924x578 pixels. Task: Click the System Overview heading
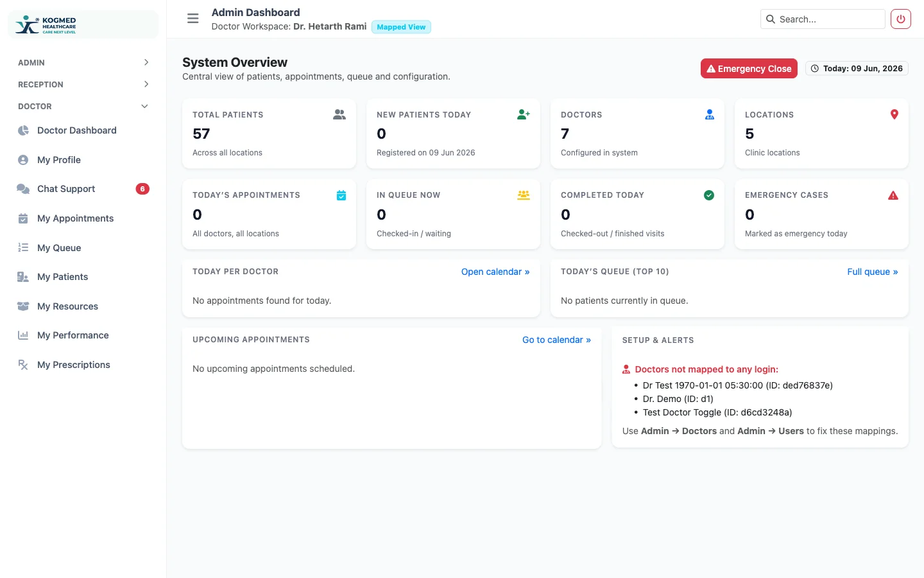pyautogui.click(x=235, y=62)
